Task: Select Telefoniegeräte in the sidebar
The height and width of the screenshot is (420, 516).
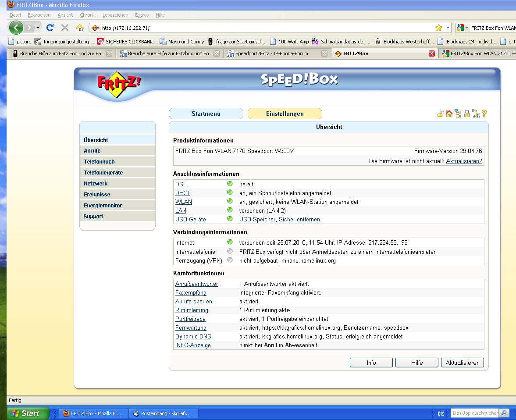Action: [103, 173]
